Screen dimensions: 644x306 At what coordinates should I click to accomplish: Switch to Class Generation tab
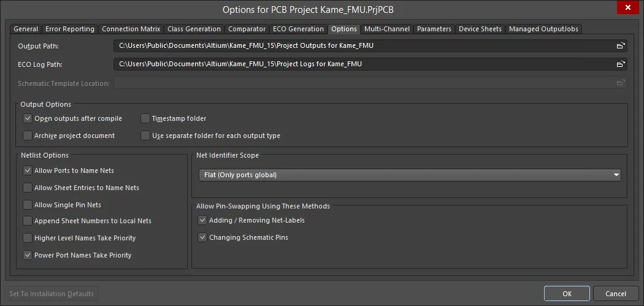pyautogui.click(x=194, y=29)
